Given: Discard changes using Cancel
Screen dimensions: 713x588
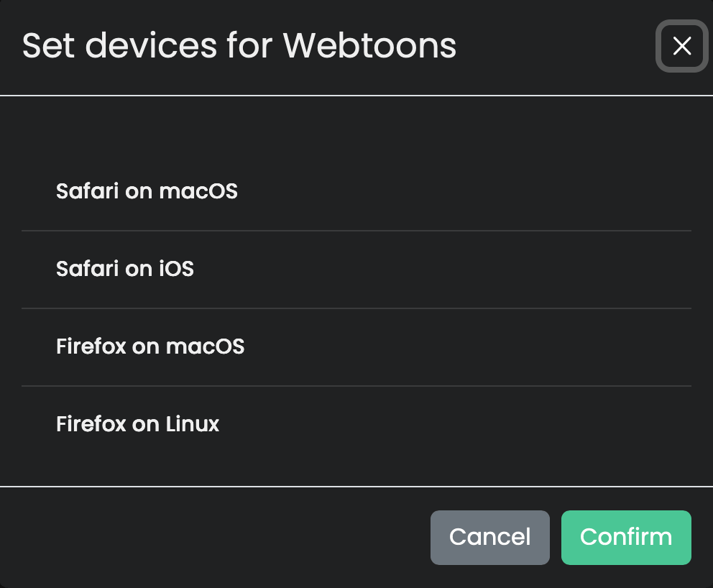Looking at the screenshot, I should [x=489, y=537].
